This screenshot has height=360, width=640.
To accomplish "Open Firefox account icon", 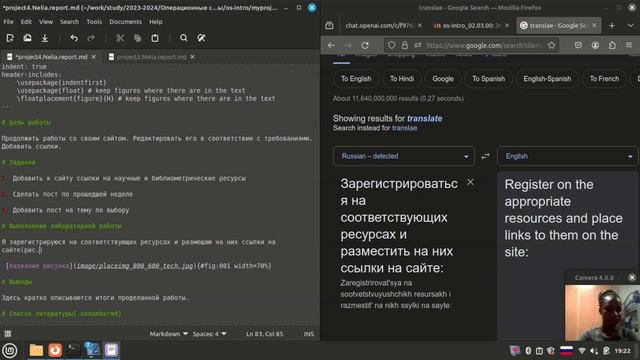I will point(595,45).
